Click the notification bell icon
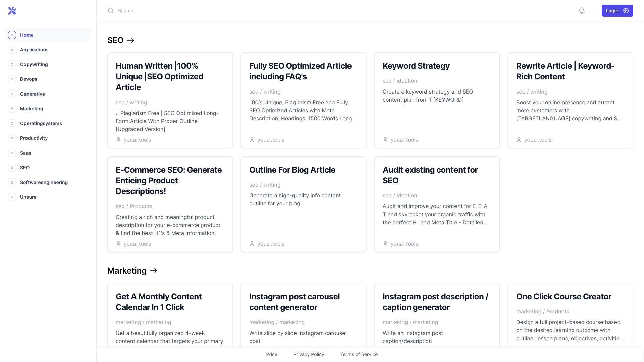The height and width of the screenshot is (362, 644). point(582,11)
